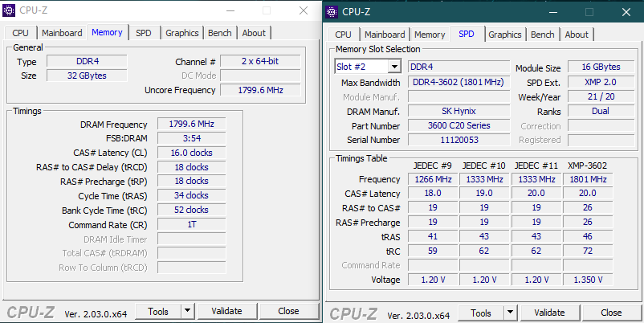Click the Tools button in the left window
The width and height of the screenshot is (644, 323).
158,311
